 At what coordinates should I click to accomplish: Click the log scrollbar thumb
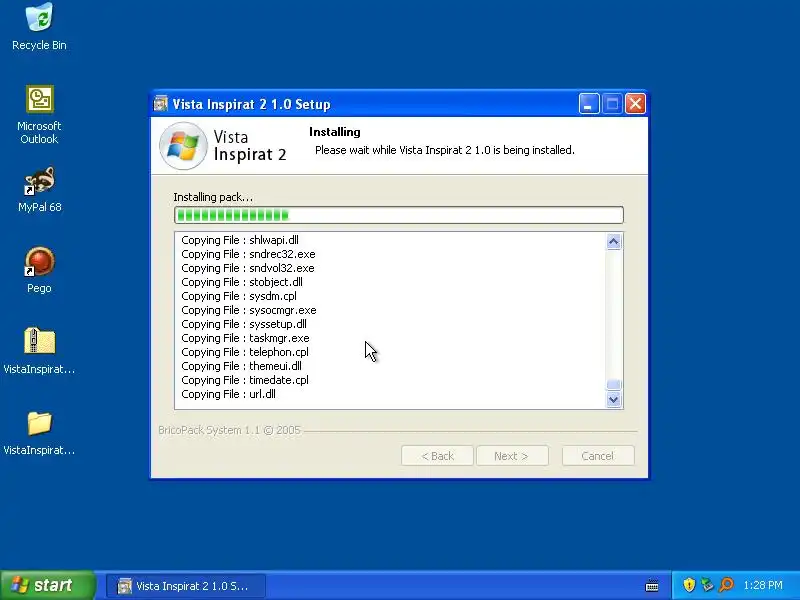pyautogui.click(x=614, y=385)
